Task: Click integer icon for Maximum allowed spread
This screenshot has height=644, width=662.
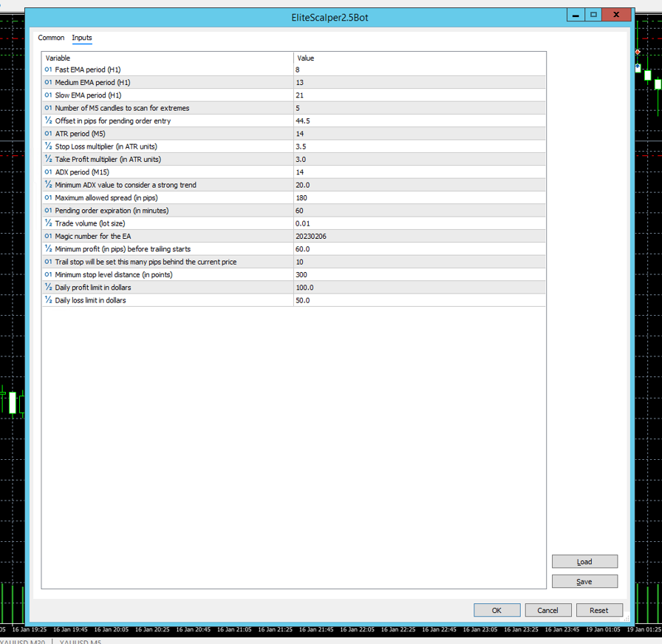Action: pos(48,197)
